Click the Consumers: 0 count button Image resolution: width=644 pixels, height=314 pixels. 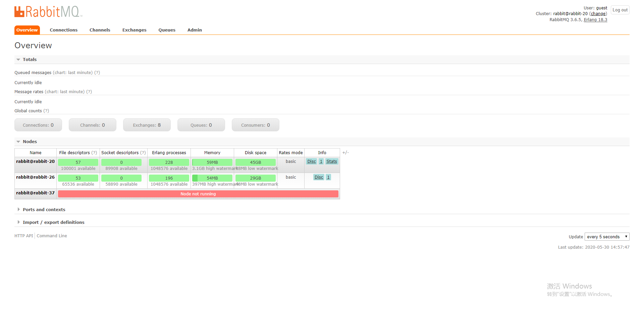(x=256, y=125)
